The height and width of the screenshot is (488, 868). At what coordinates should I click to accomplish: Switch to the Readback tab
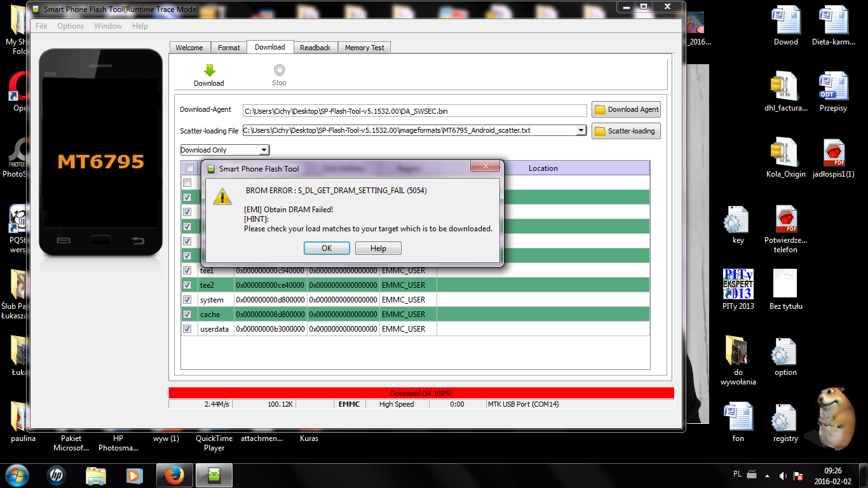pyautogui.click(x=315, y=48)
